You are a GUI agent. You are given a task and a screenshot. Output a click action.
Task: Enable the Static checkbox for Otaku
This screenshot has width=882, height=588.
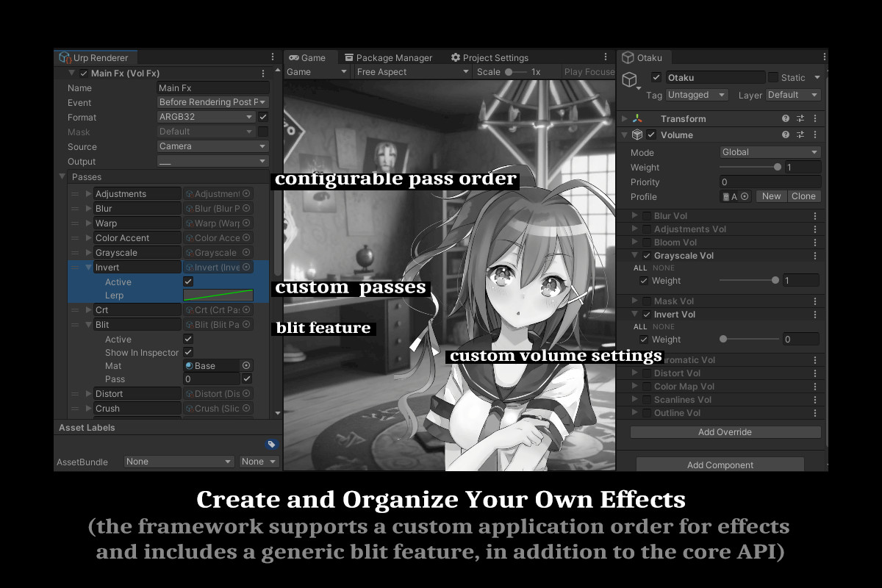(x=774, y=77)
